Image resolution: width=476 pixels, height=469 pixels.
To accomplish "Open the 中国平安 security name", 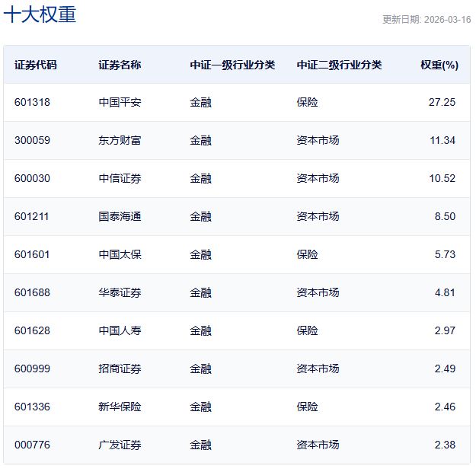I will pos(120,102).
